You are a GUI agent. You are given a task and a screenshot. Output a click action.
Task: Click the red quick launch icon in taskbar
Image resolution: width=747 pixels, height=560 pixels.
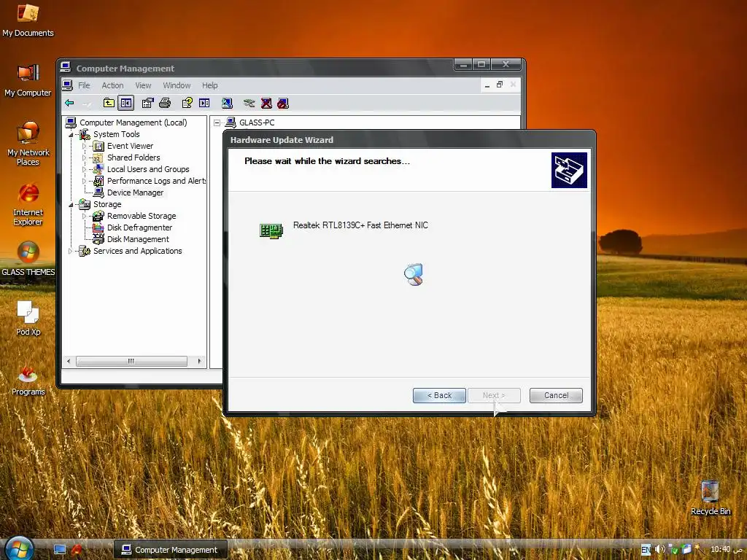(x=76, y=550)
